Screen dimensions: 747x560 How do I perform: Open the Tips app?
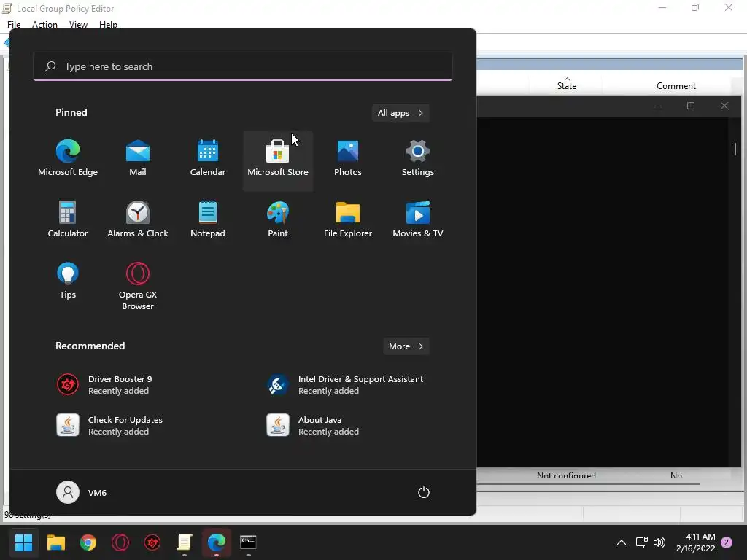point(68,281)
